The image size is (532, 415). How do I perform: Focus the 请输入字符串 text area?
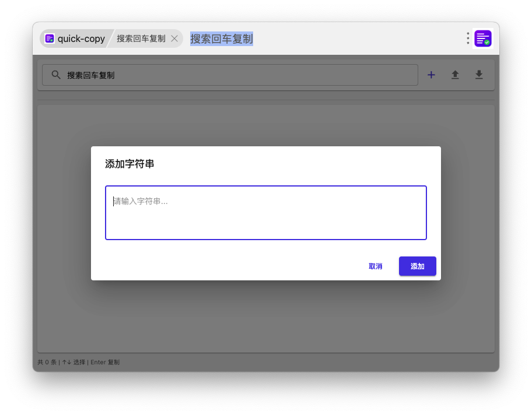point(265,213)
